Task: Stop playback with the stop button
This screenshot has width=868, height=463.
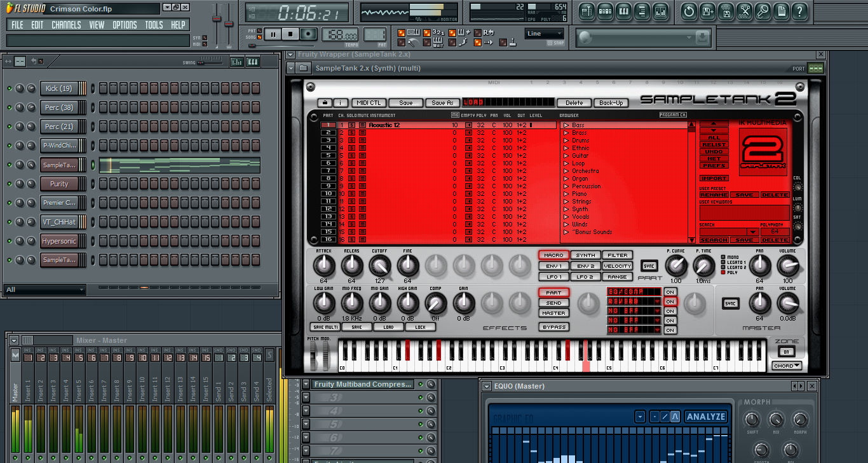Action: pyautogui.click(x=290, y=34)
